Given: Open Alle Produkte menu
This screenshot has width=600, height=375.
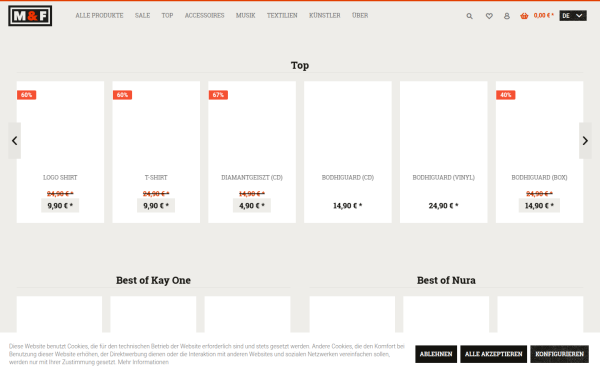Looking at the screenshot, I should tap(99, 16).
